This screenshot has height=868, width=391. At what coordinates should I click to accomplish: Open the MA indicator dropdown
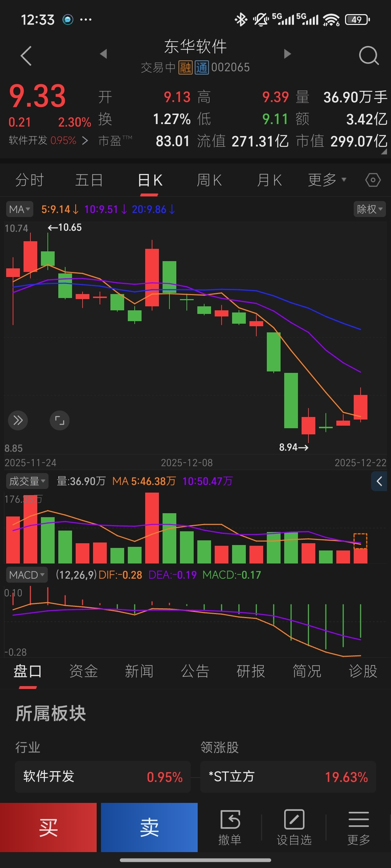click(19, 209)
